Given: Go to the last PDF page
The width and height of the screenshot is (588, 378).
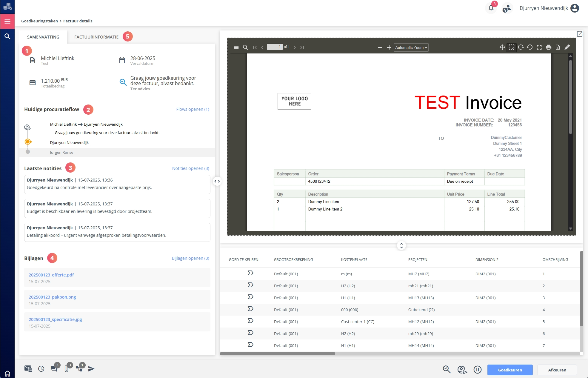Looking at the screenshot, I should tap(302, 47).
